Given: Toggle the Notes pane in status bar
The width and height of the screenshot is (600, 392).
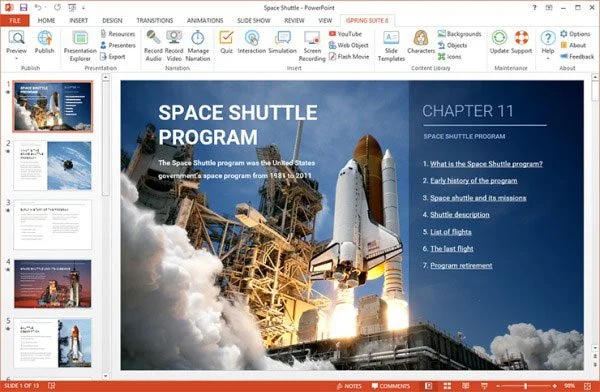Looking at the screenshot, I should pyautogui.click(x=349, y=386).
